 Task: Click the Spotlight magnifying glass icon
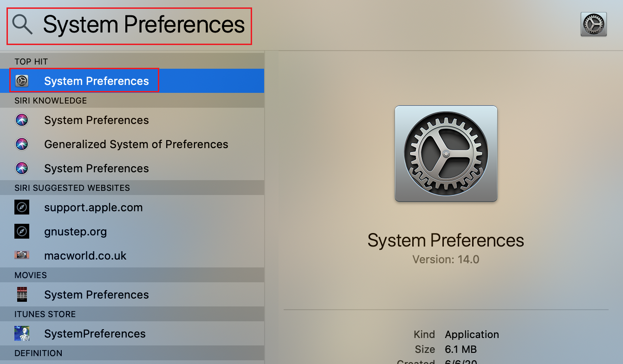(22, 24)
